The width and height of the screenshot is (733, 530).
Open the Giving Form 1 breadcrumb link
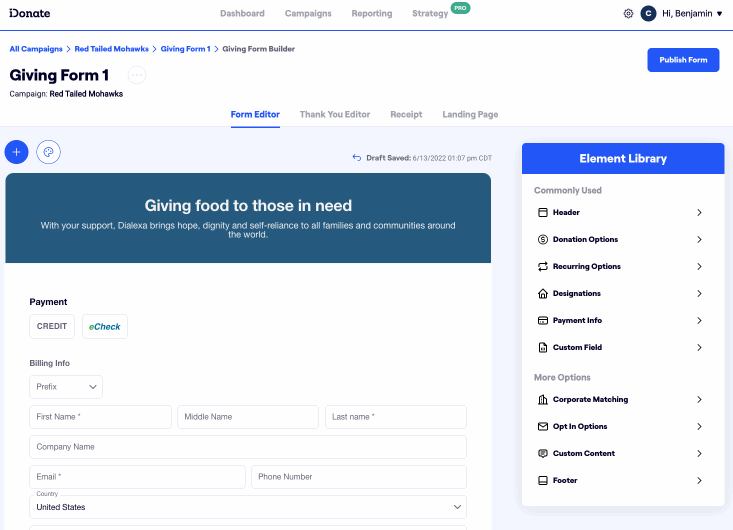186,49
